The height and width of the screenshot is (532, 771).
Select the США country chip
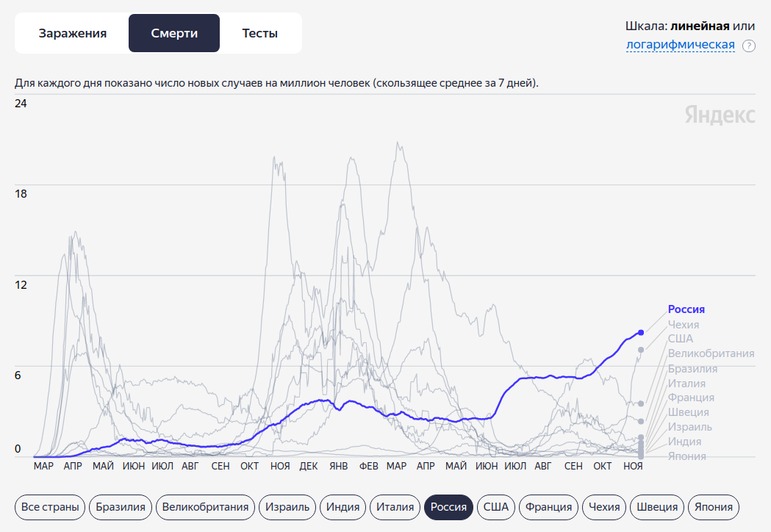(496, 507)
